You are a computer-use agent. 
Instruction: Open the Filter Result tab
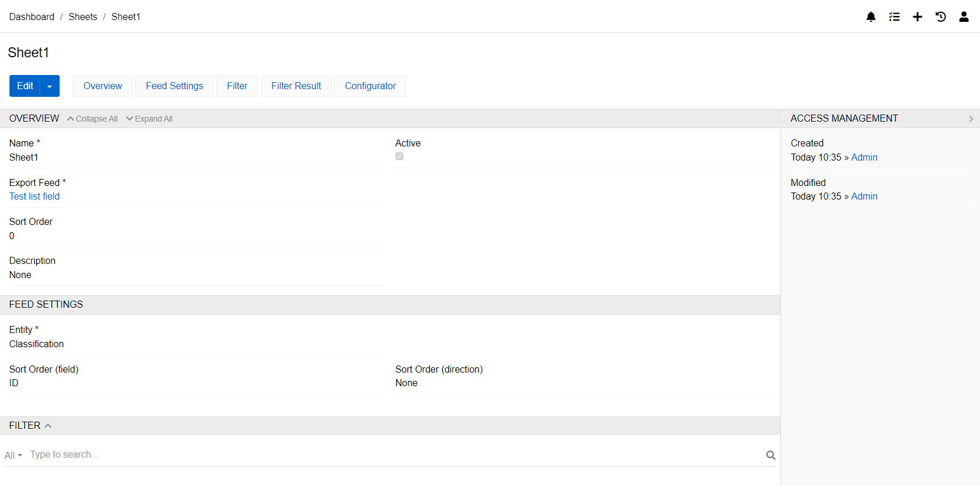pos(296,86)
